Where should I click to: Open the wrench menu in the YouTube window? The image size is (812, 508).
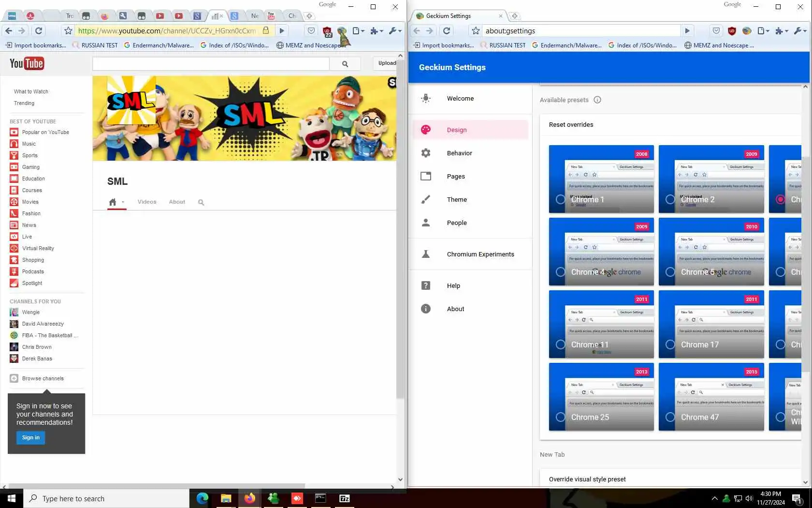coord(395,30)
